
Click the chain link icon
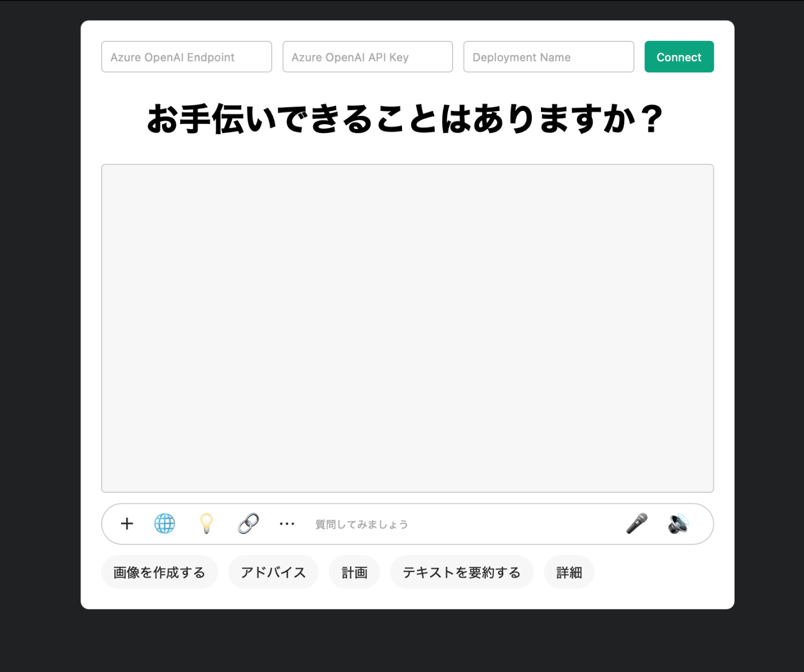click(248, 524)
